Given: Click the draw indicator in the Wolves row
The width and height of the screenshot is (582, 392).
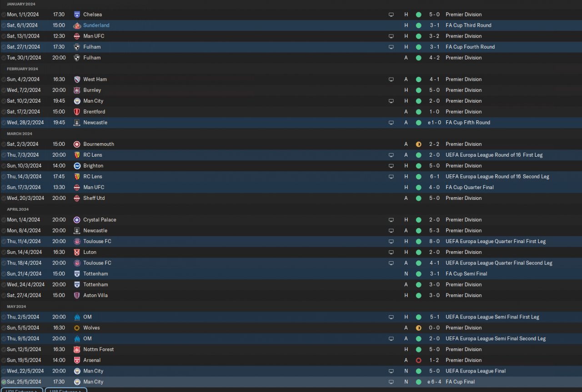Looking at the screenshot, I should click(418, 328).
